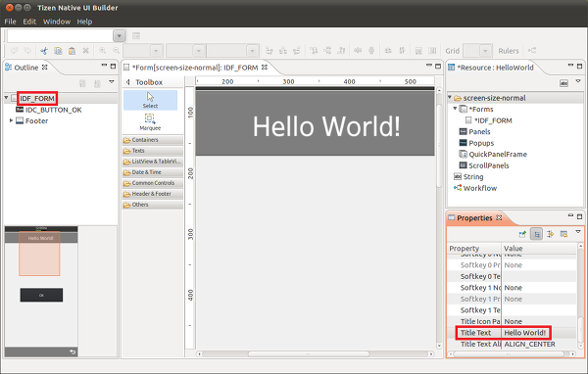Image resolution: width=588 pixels, height=374 pixels.
Task: Open the Texts toolbox drawer
Action: [x=153, y=151]
